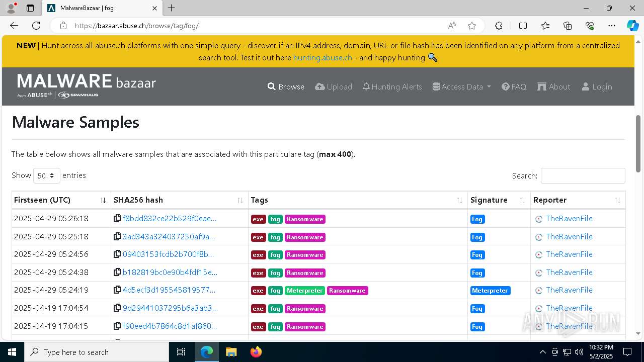
Task: Open the About page
Action: [x=554, y=86]
